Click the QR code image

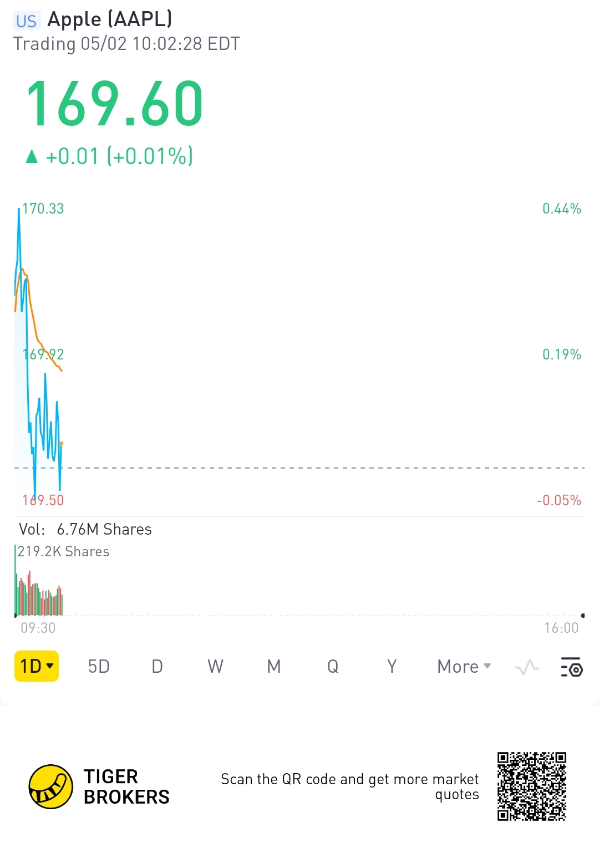(x=531, y=786)
